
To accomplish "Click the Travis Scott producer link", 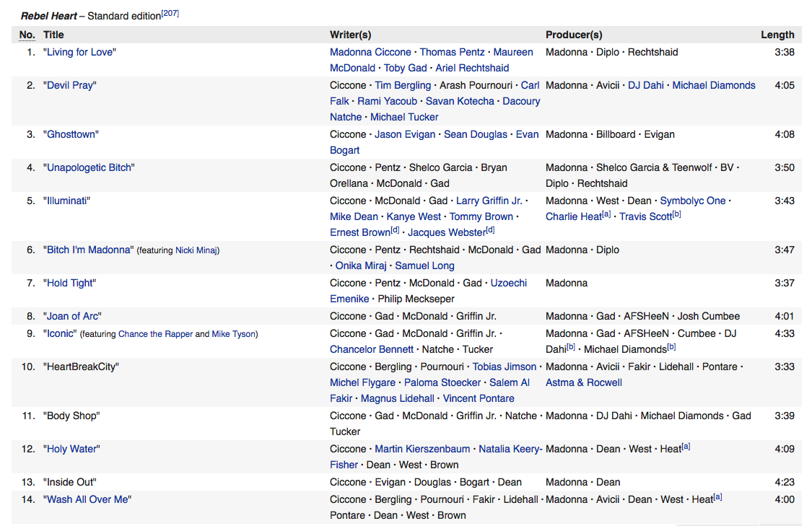I will point(645,216).
